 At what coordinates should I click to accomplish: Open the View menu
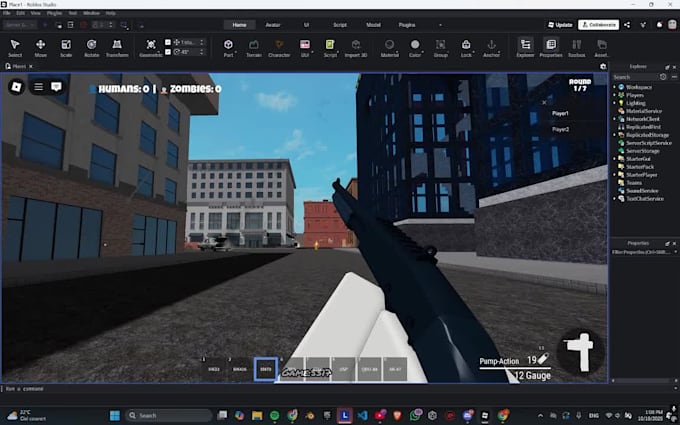click(36, 13)
